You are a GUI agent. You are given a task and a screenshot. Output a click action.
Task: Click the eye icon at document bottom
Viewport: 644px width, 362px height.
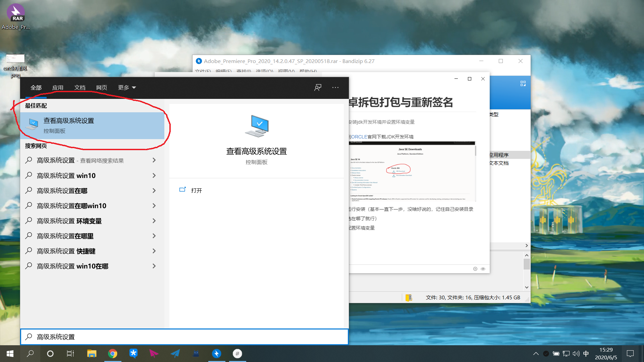click(x=483, y=269)
